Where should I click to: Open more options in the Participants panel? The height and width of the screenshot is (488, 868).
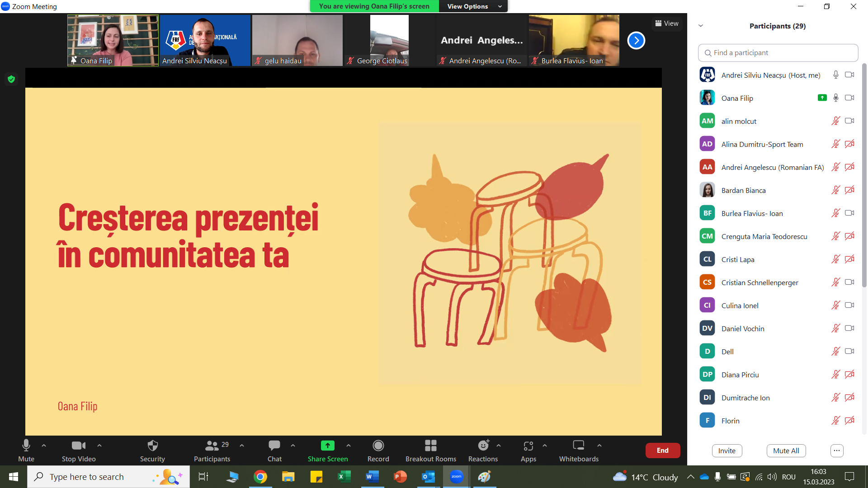(x=837, y=450)
